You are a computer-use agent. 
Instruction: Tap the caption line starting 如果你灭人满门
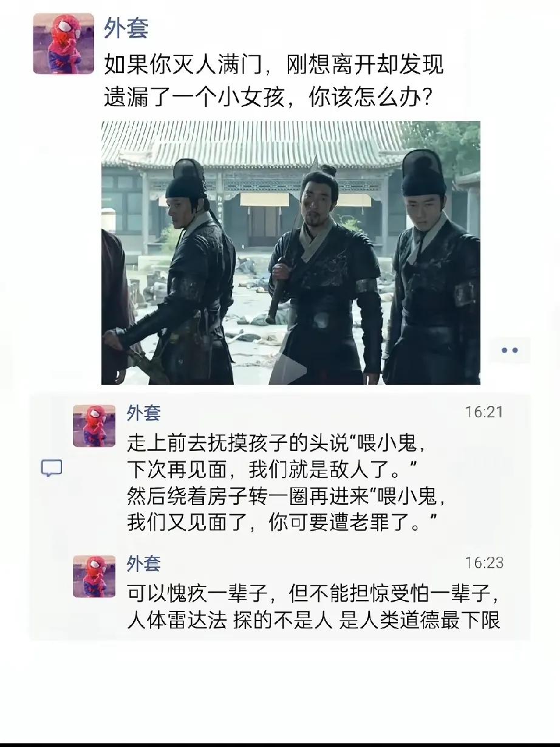274,64
